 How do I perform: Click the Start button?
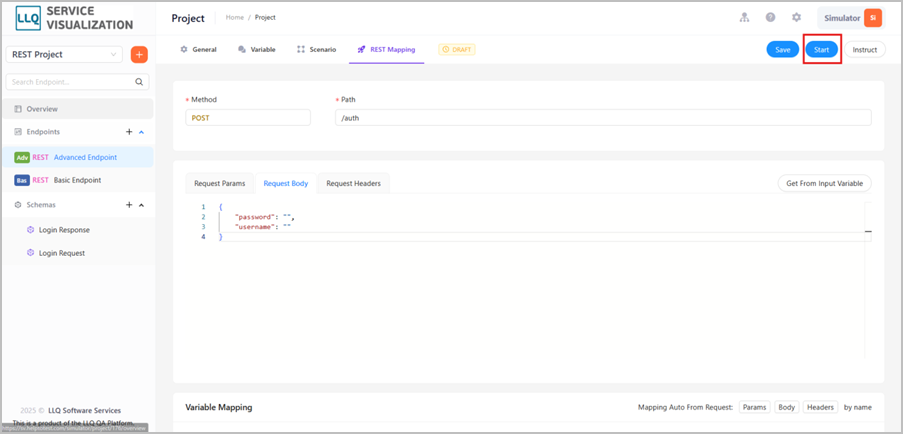click(821, 50)
